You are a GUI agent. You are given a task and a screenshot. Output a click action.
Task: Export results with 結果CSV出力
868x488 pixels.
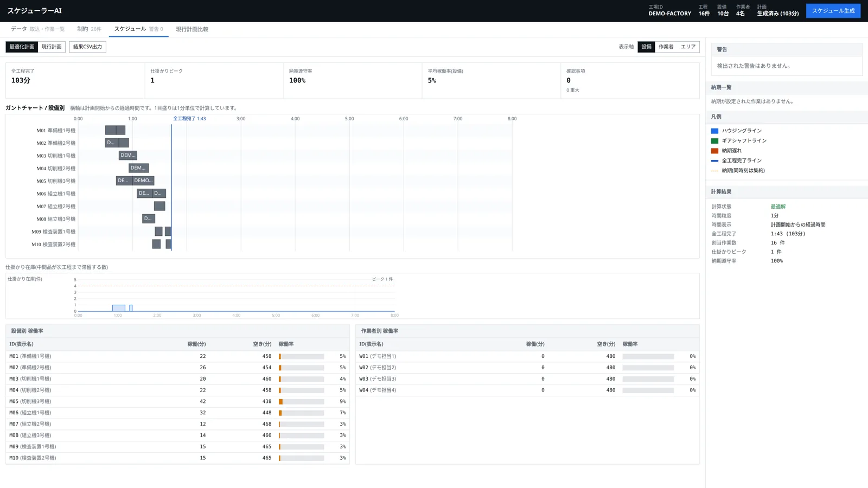click(87, 47)
